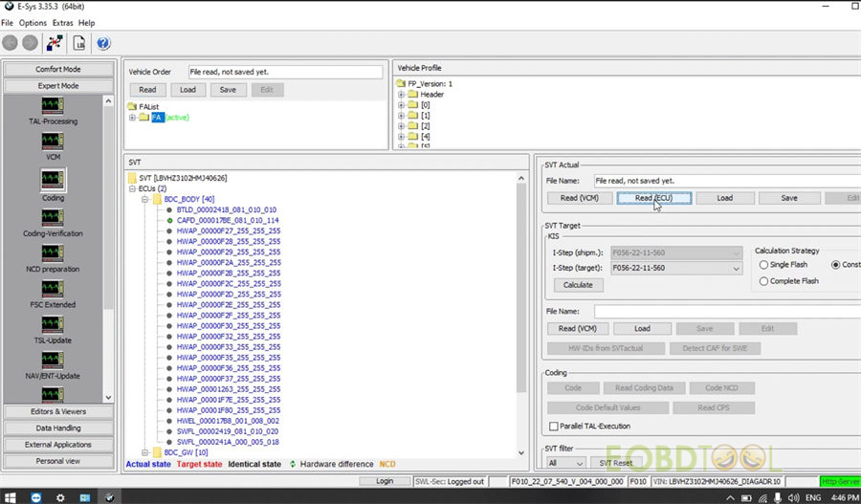Open the Help menu
This screenshot has height=504, width=861.
point(86,23)
